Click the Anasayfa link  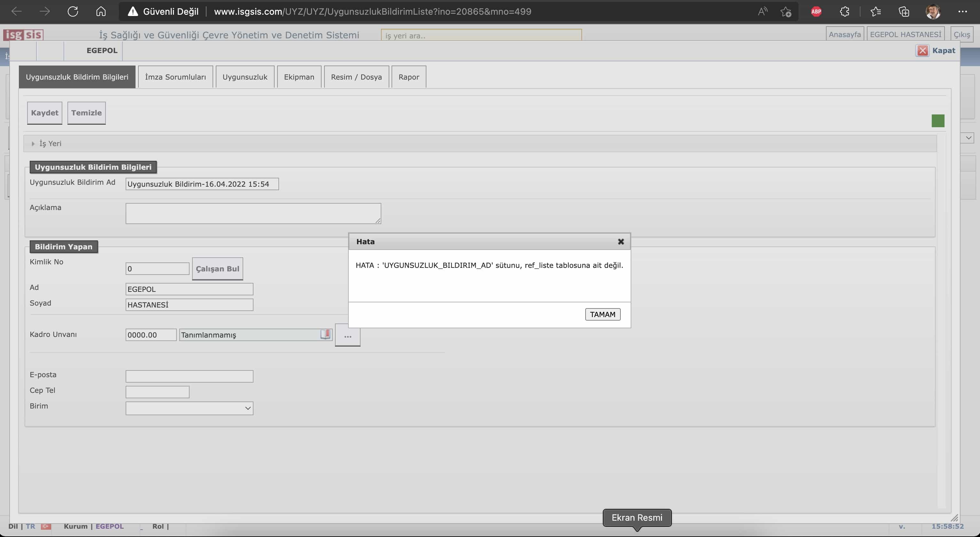[x=844, y=35]
